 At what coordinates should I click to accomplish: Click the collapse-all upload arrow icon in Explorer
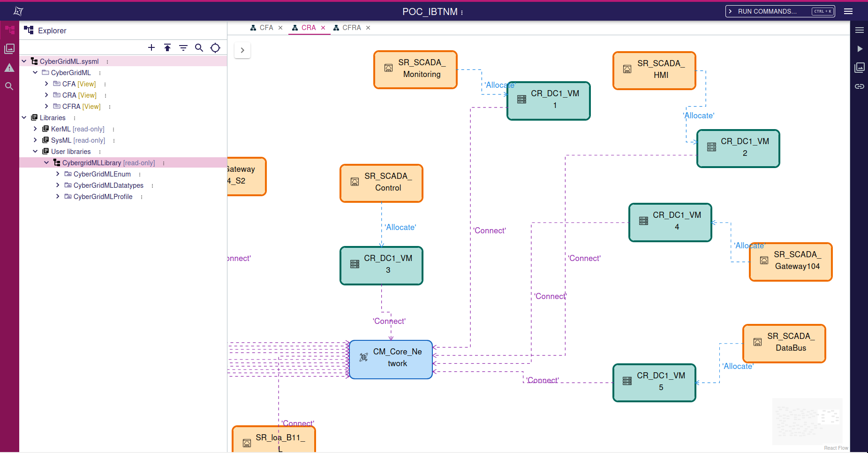click(x=167, y=47)
